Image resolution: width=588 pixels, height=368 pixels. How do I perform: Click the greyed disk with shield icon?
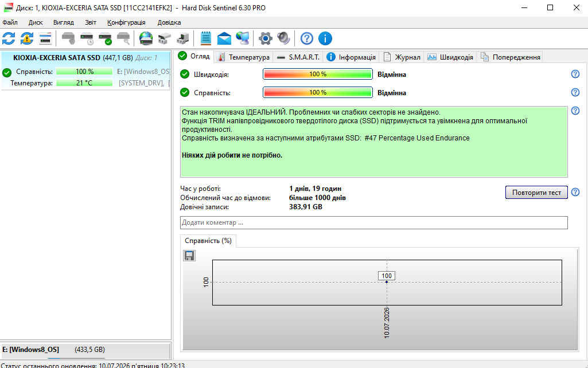coord(68,38)
